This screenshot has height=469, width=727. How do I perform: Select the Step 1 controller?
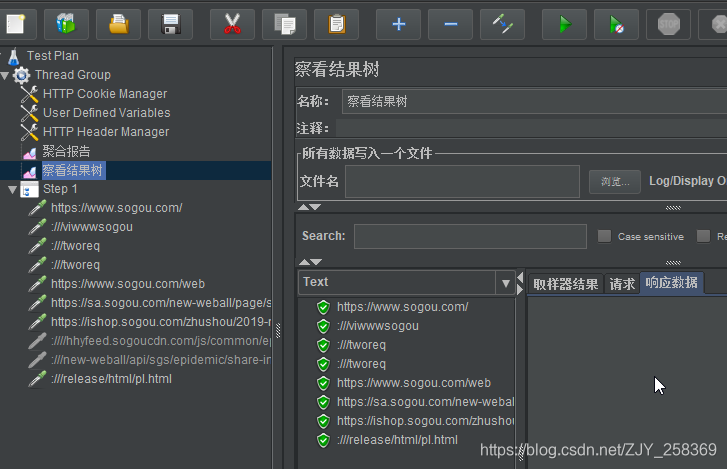point(60,189)
